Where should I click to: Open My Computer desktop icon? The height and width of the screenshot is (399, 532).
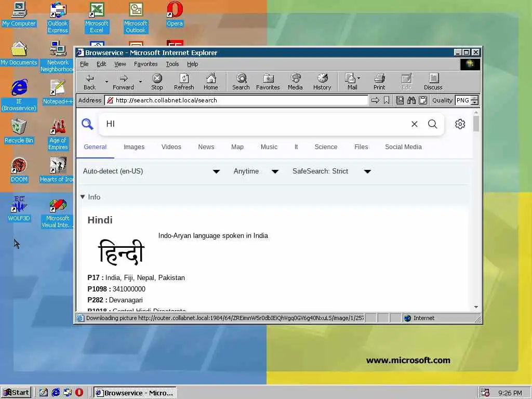[x=19, y=14]
